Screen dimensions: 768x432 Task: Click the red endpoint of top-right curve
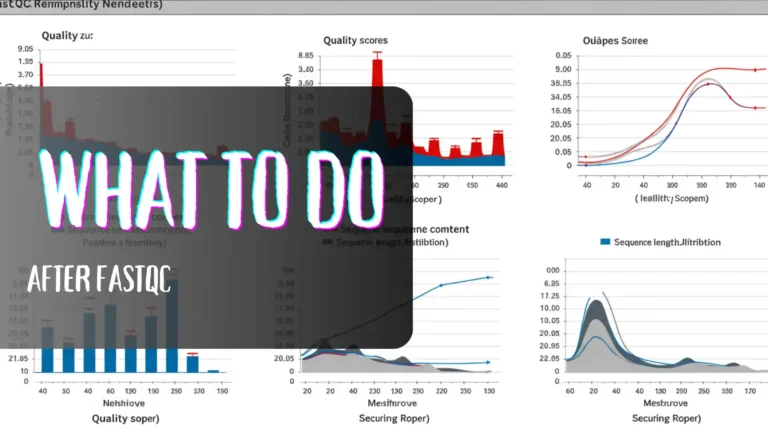[752, 70]
